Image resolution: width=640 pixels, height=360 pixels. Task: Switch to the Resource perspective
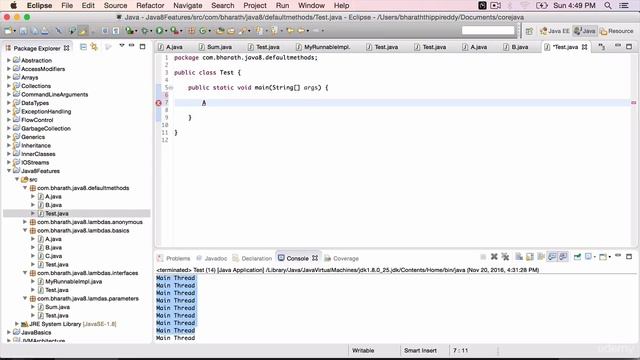(617, 31)
